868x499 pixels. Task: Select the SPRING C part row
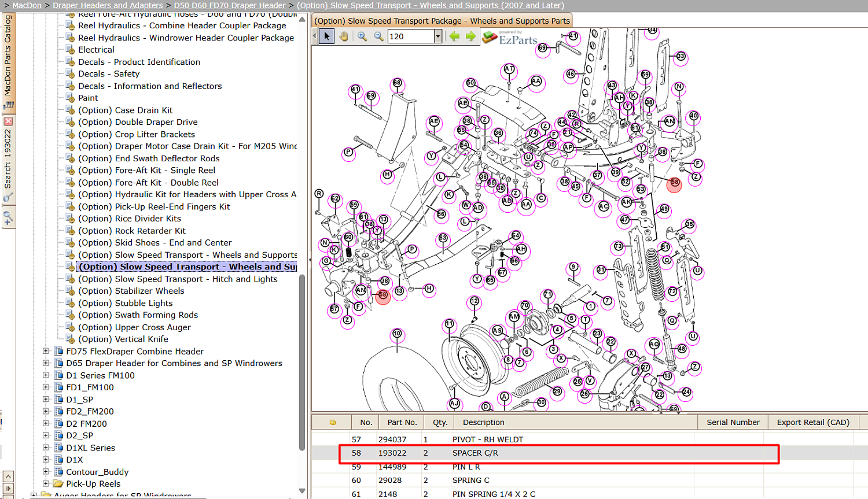coord(590,480)
